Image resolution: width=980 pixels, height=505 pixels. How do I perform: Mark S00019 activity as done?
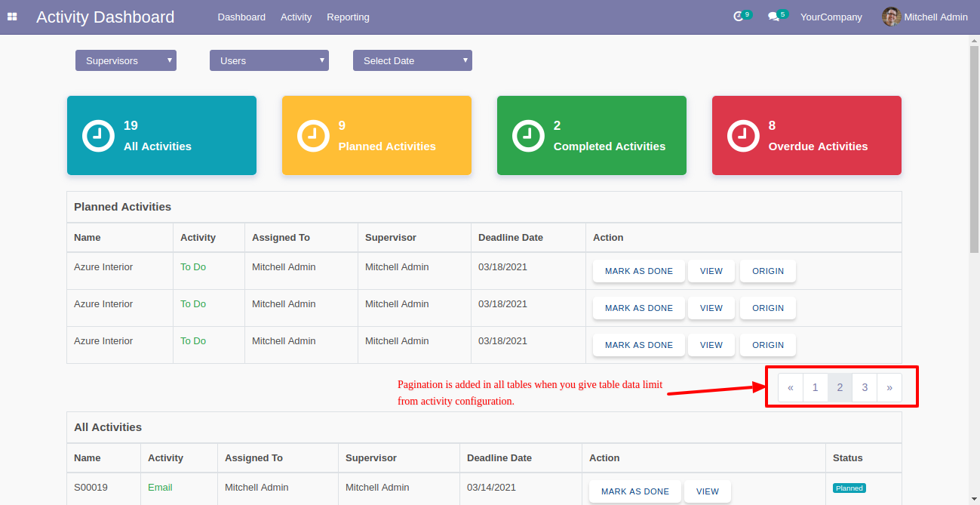(x=635, y=491)
